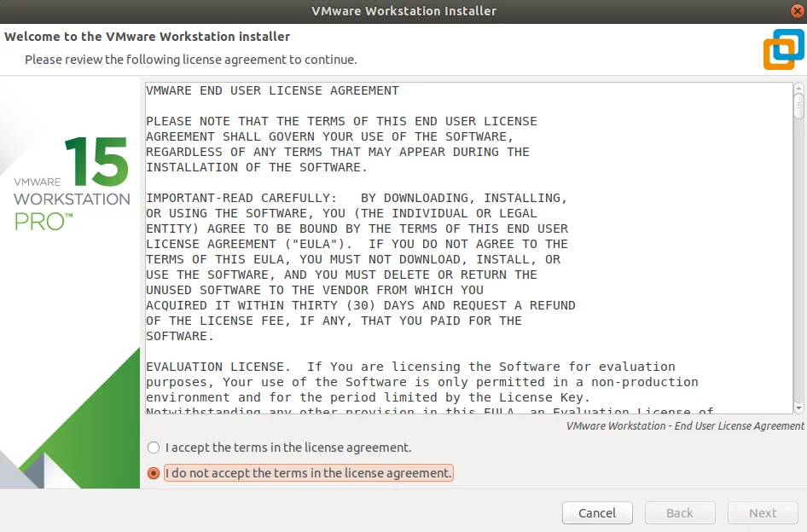The image size is (807, 532).
Task: Click the scrollbar down arrow of the license text
Action: [798, 408]
